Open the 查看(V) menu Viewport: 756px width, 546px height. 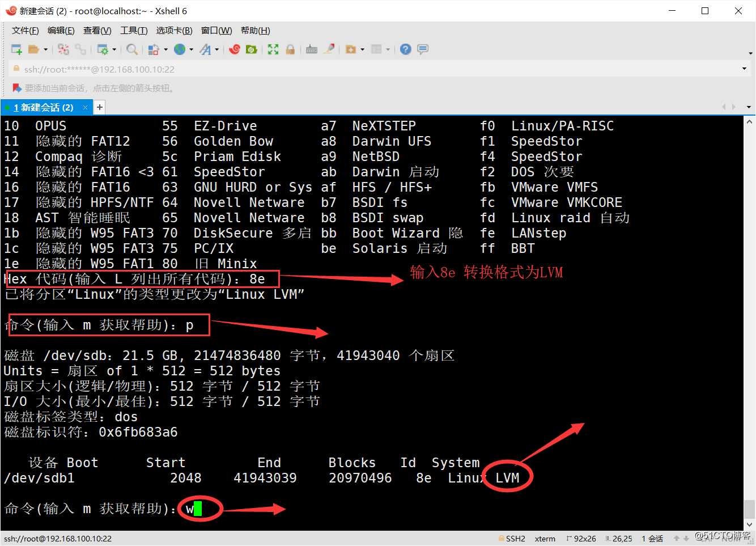click(x=97, y=31)
